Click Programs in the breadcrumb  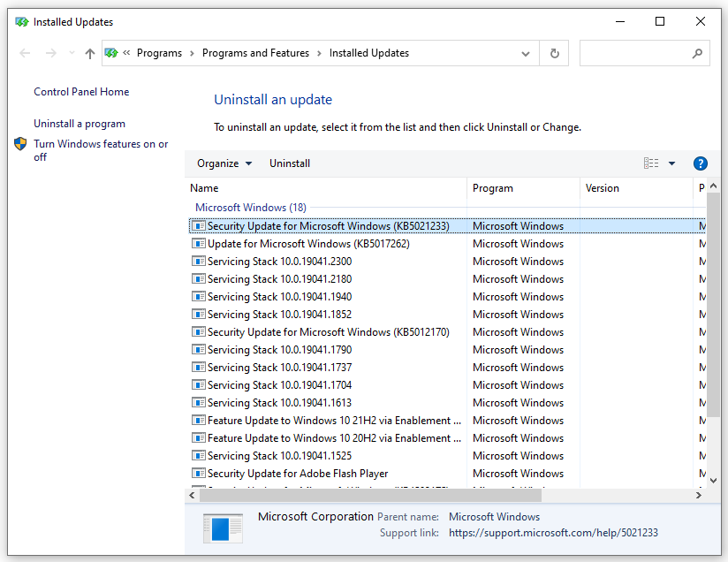coord(159,53)
